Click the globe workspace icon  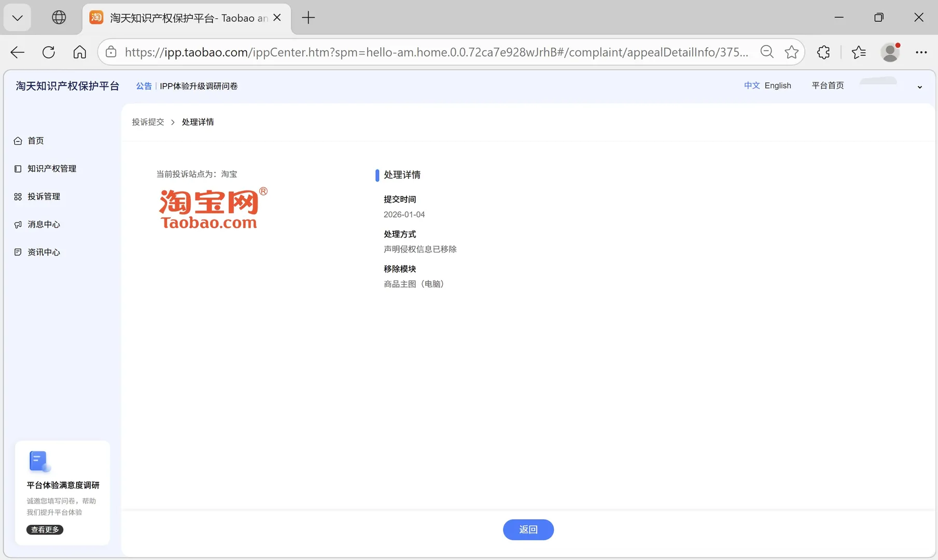[x=59, y=18]
